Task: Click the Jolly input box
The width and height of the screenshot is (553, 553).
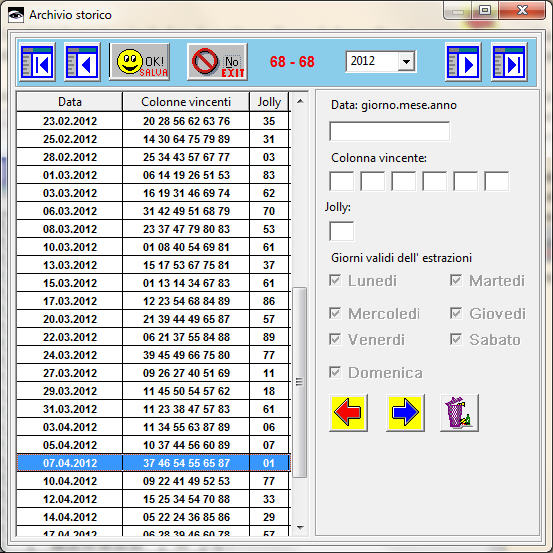Action: coord(341,231)
